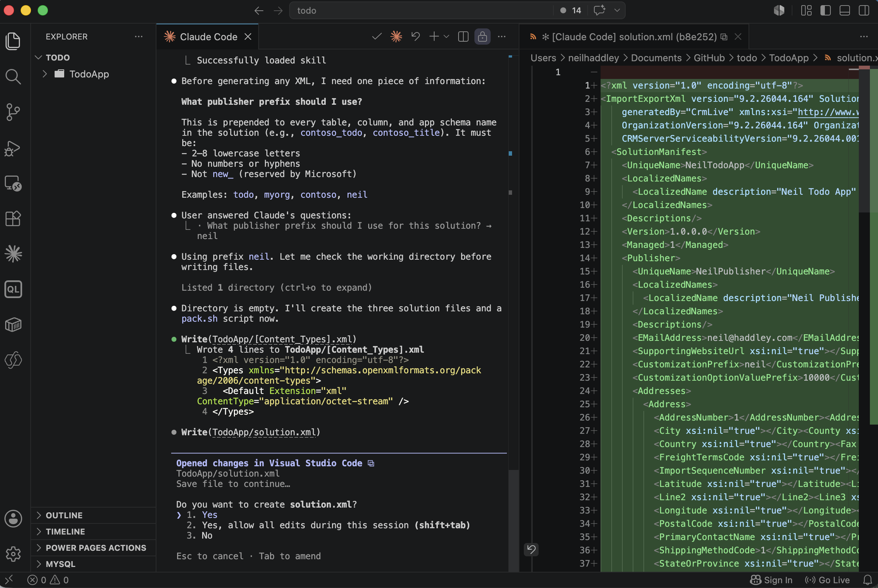
Task: Select option 3. No
Action: (x=199, y=536)
